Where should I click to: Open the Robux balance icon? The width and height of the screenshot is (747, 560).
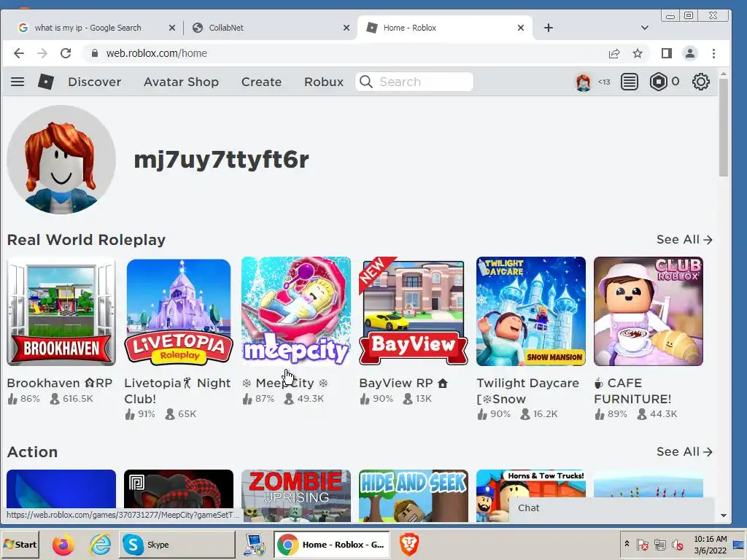click(x=659, y=82)
